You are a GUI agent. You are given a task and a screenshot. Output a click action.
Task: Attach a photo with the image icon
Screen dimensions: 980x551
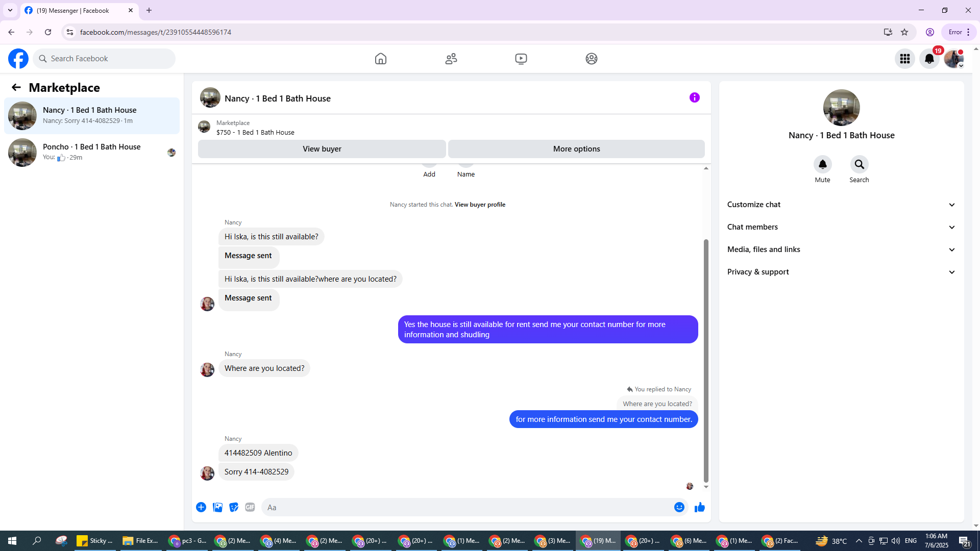coord(217,507)
